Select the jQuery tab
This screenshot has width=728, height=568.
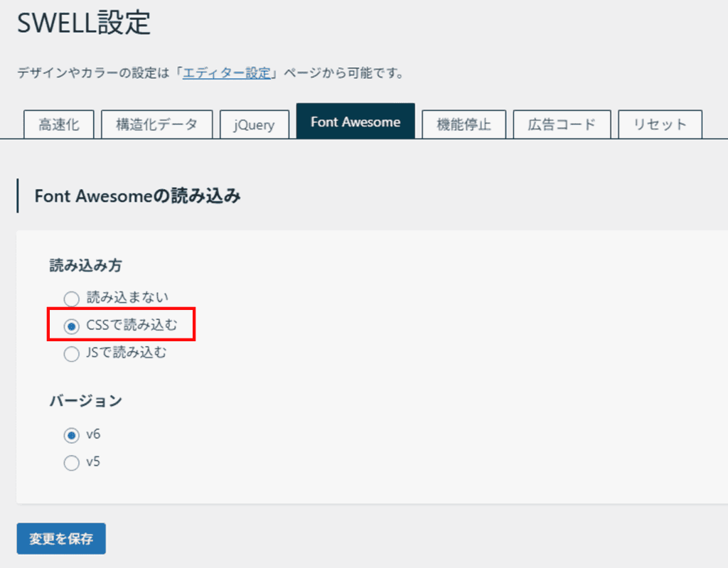pyautogui.click(x=255, y=124)
